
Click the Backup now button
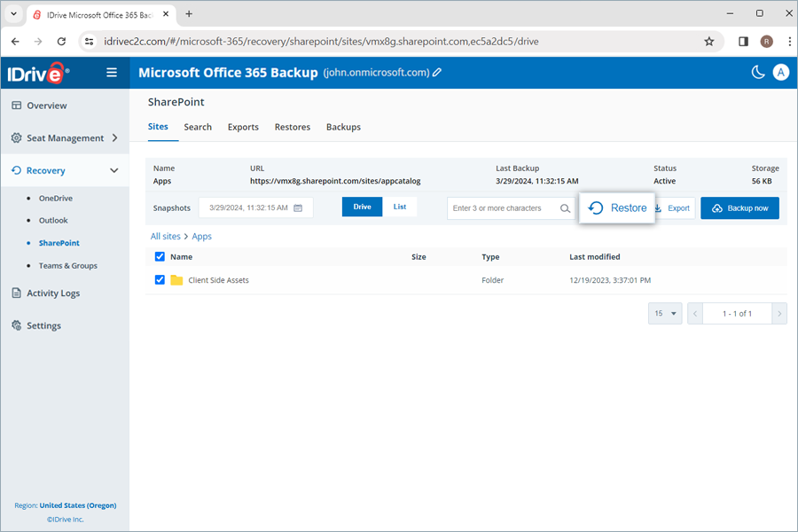(739, 207)
